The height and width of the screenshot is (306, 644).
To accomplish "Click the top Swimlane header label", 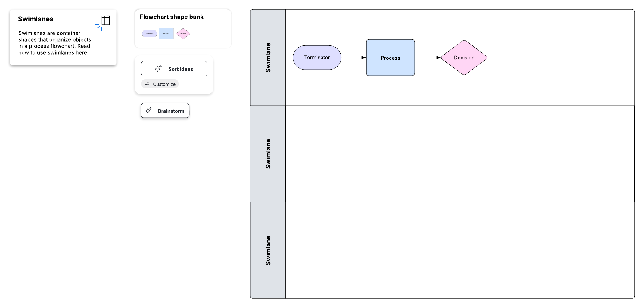I will tap(268, 58).
